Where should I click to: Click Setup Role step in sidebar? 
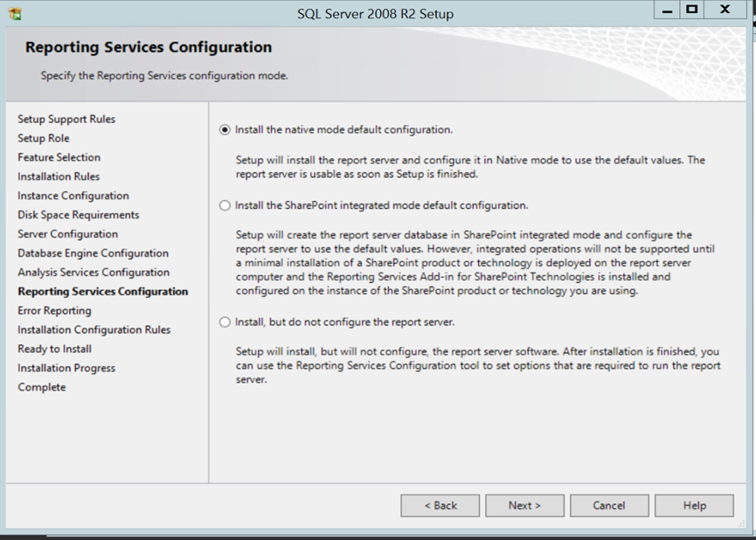click(x=44, y=138)
